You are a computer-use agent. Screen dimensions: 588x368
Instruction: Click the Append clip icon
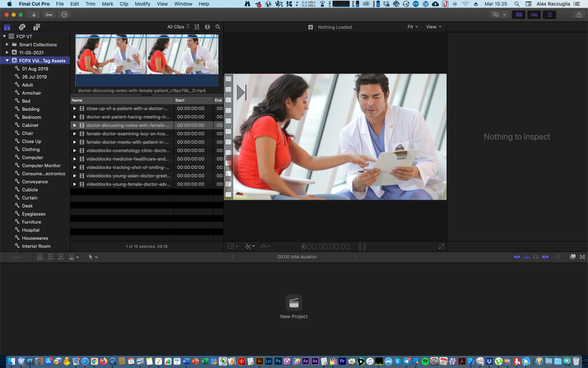(61, 257)
